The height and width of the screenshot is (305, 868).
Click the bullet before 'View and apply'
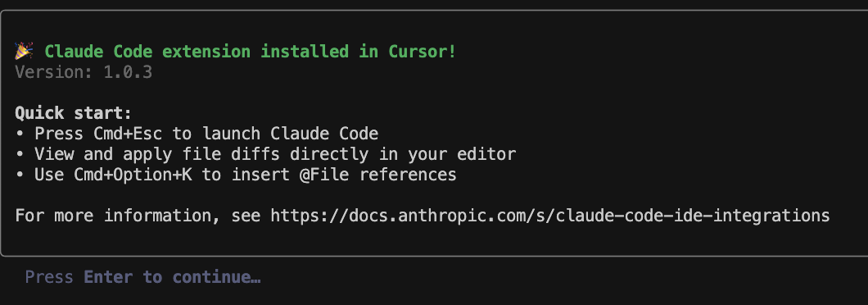[20, 154]
